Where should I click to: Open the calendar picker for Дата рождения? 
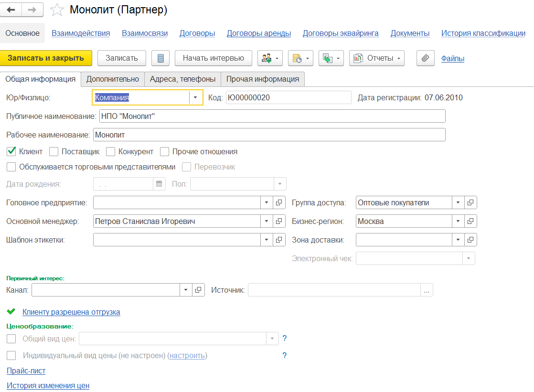pyautogui.click(x=160, y=184)
